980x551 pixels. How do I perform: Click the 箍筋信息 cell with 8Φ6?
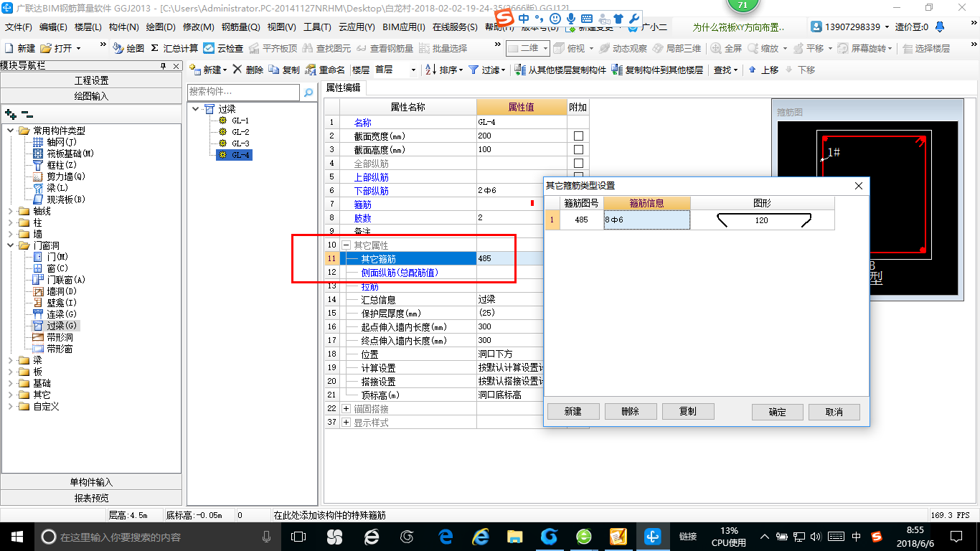coord(646,220)
